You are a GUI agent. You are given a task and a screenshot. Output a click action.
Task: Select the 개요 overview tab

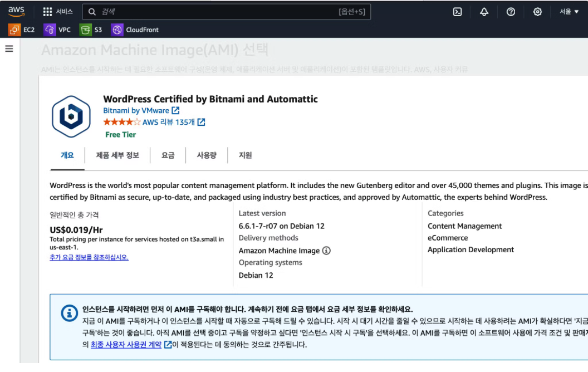click(67, 155)
